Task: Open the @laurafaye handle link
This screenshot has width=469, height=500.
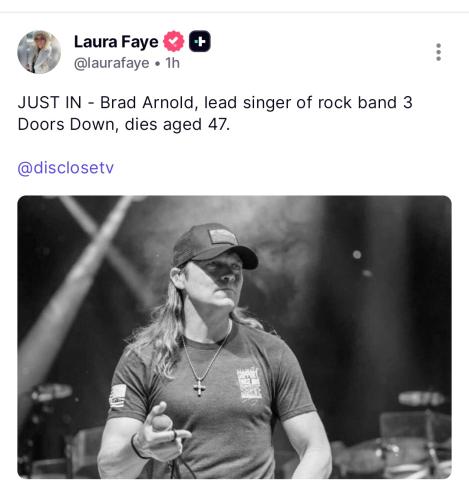Action: click(112, 63)
